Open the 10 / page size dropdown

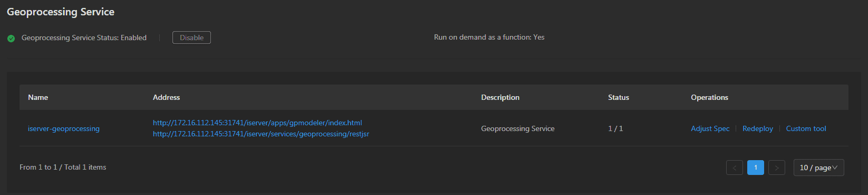(x=819, y=168)
